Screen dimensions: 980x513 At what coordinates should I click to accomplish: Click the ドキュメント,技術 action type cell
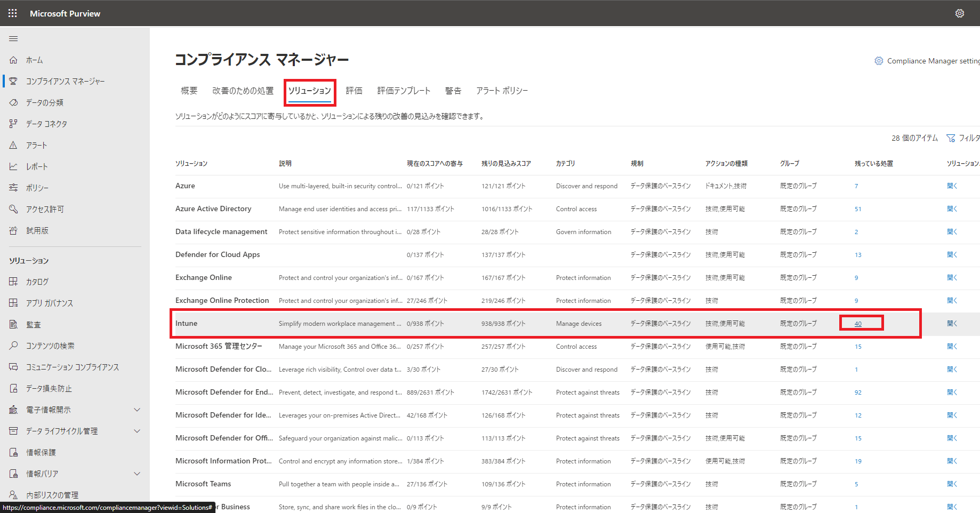pyautogui.click(x=726, y=186)
